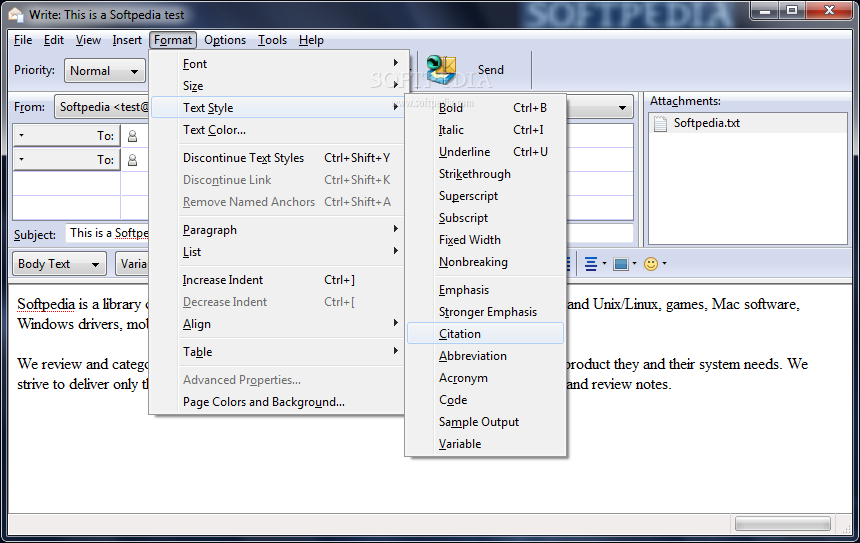Image resolution: width=860 pixels, height=543 pixels.
Task: Expand the Font submenu
Action: 280,64
